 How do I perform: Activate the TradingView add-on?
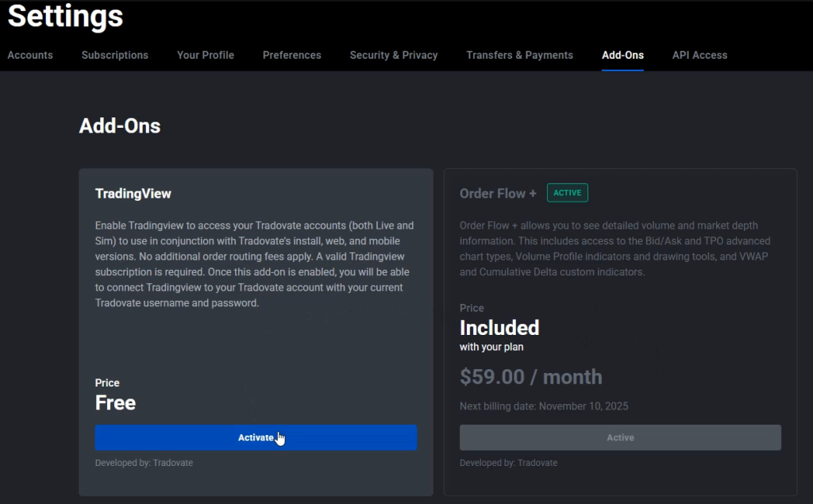256,437
